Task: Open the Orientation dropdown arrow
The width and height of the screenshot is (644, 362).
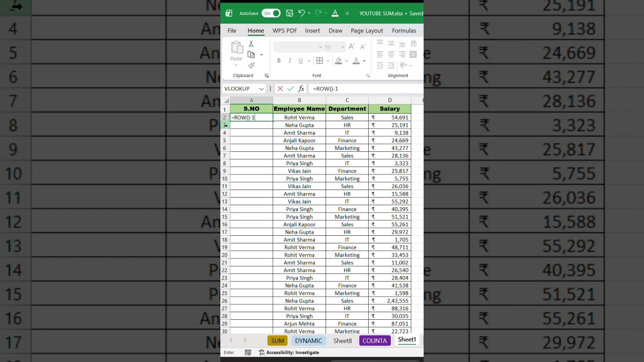Action: [411, 65]
